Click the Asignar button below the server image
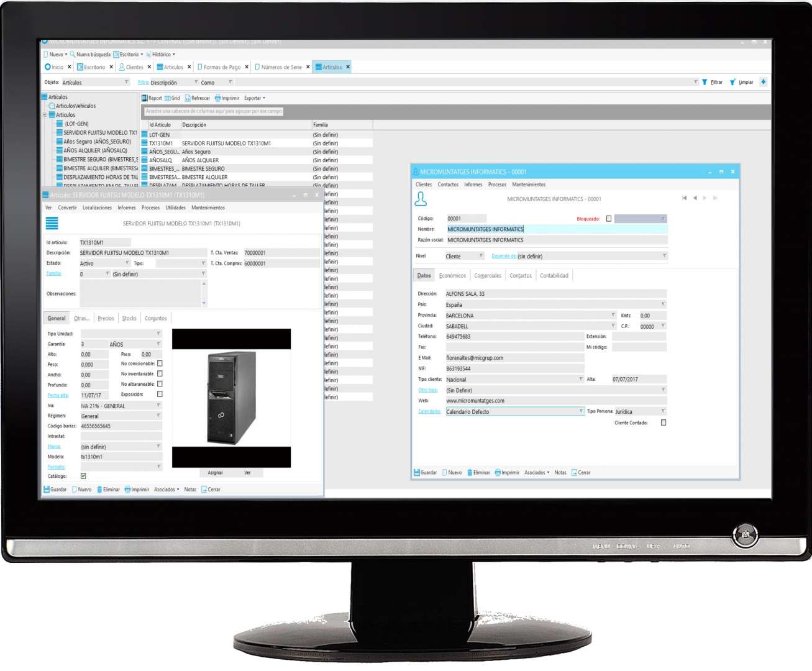 point(215,473)
